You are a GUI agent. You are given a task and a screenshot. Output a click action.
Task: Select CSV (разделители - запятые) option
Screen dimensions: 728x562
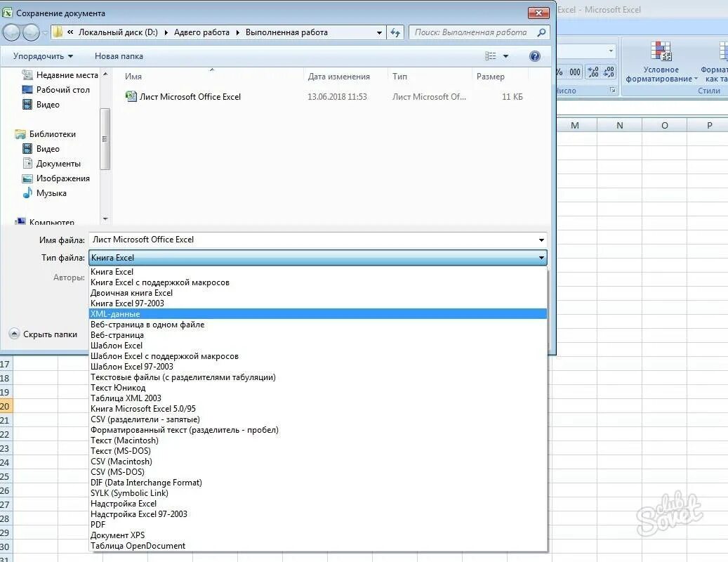tap(318, 419)
